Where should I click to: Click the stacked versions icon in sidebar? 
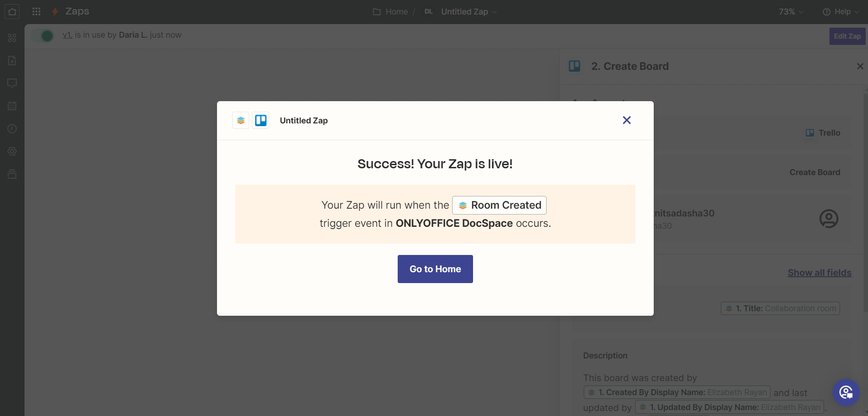point(12,174)
